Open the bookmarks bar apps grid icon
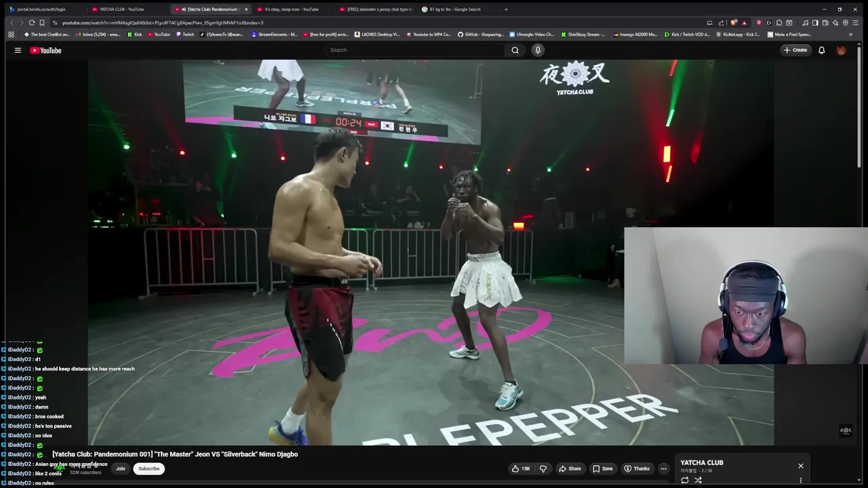Viewport: 868px width, 488px height. click(11, 35)
